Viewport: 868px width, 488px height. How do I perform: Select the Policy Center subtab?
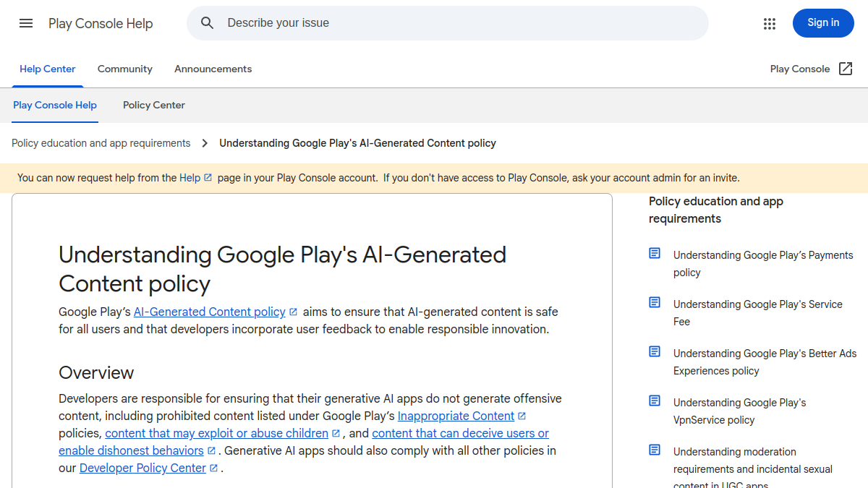coord(154,105)
